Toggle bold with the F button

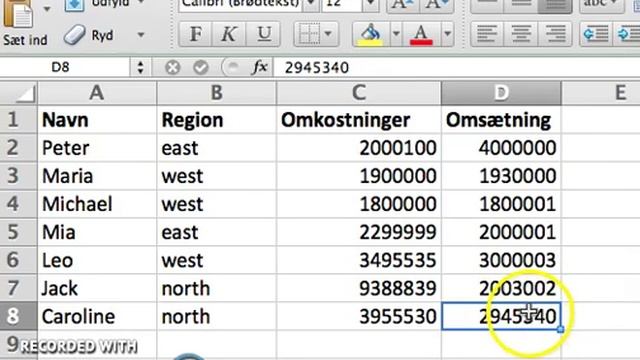(196, 34)
